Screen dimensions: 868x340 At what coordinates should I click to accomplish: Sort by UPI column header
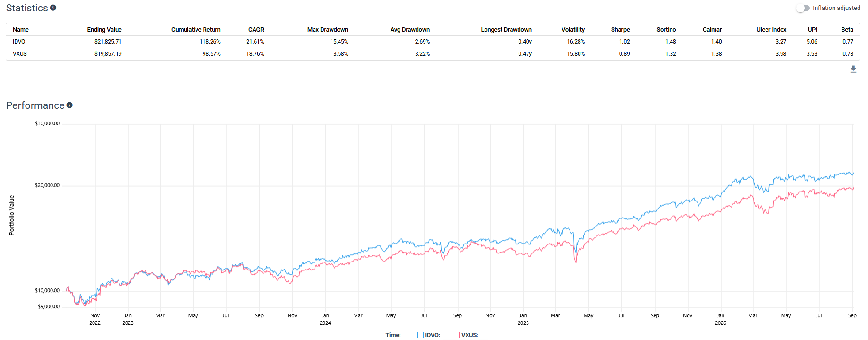coord(812,29)
